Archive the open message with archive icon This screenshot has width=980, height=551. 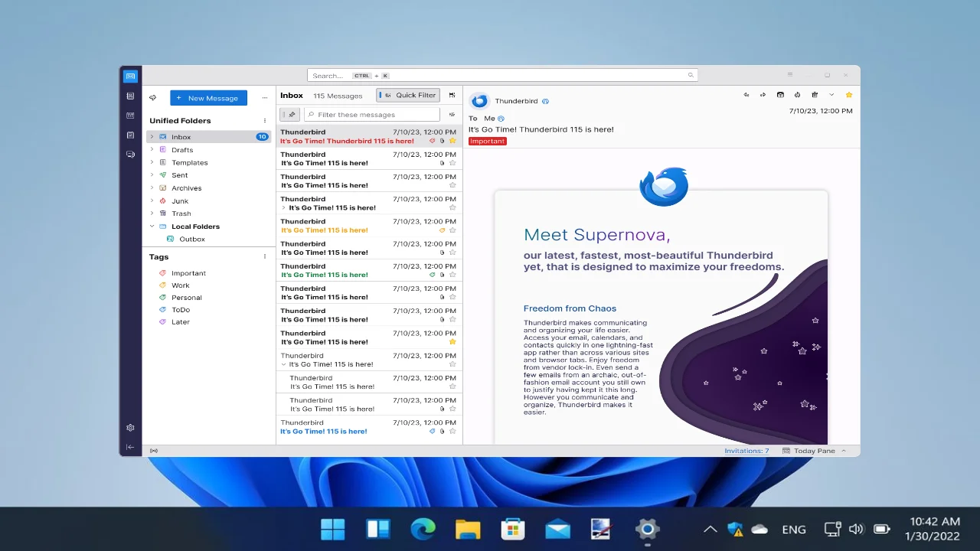coord(780,95)
